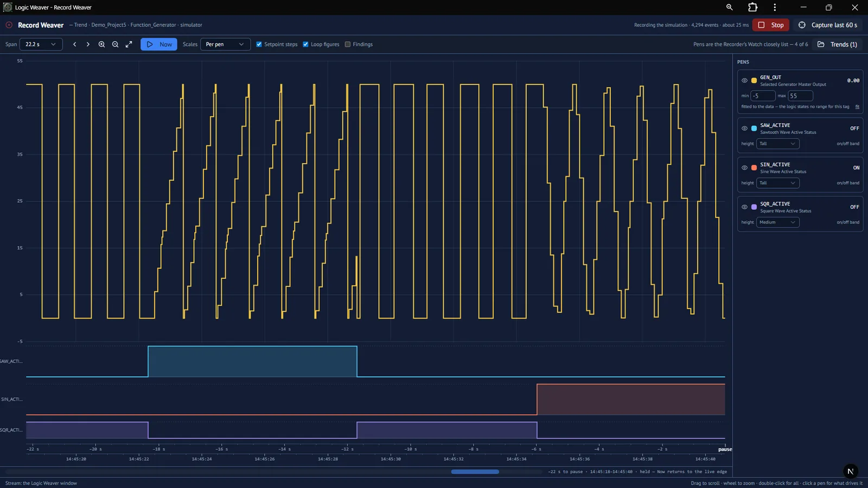
Task: Open SIN_ACTIVE height dropdown
Action: 777,183
